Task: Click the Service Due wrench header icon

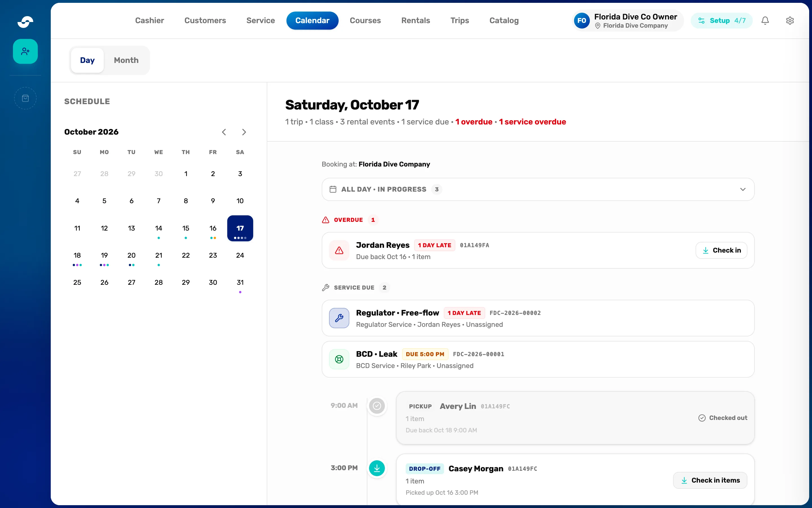Action: click(x=325, y=288)
